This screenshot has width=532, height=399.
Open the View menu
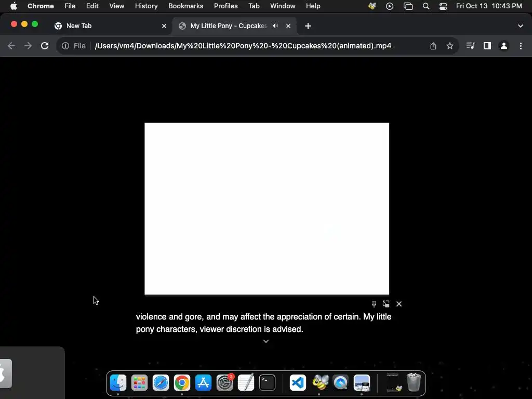[x=116, y=6]
